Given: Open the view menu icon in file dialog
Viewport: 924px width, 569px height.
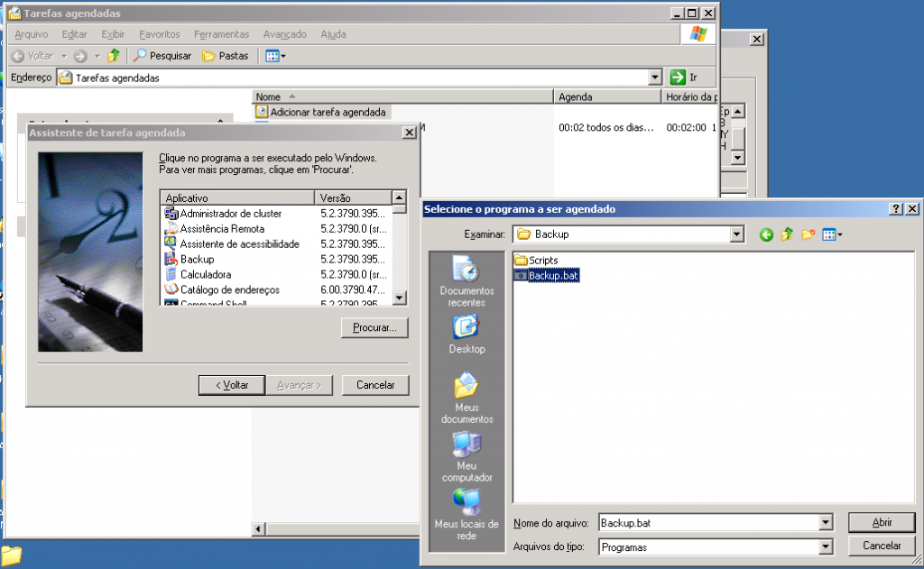Looking at the screenshot, I should tap(832, 235).
